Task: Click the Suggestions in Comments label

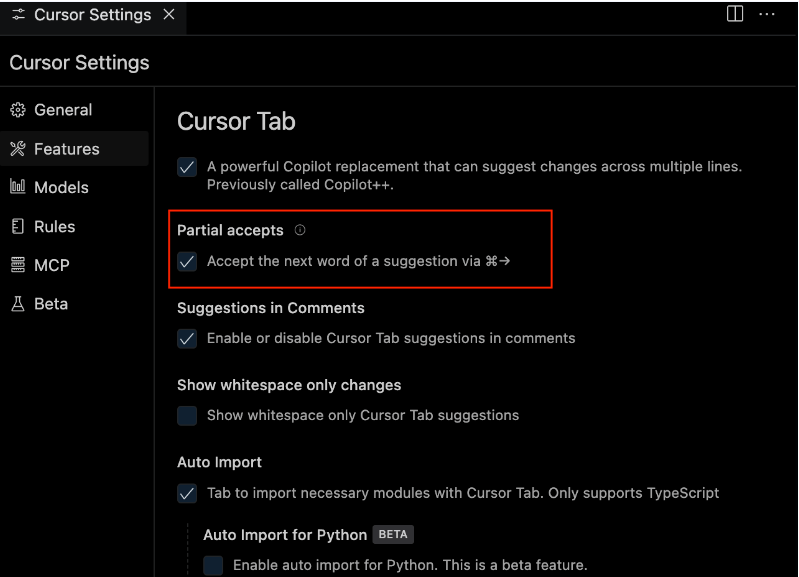Action: pos(271,308)
